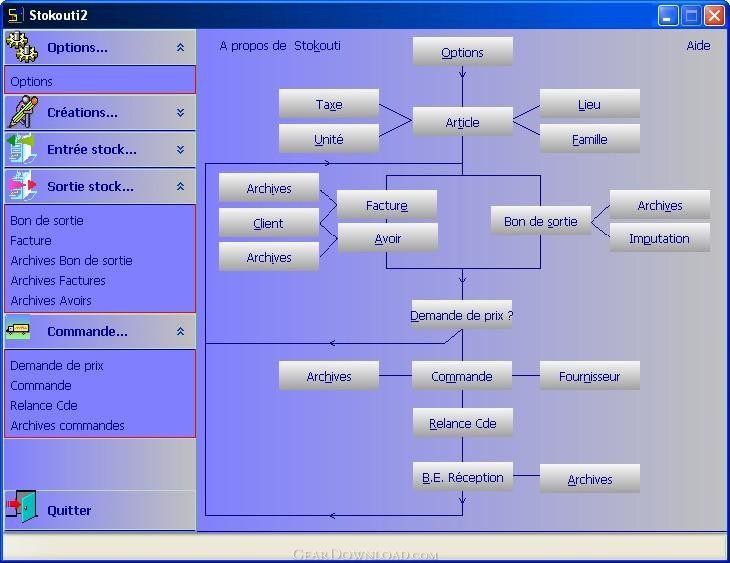Image resolution: width=730 pixels, height=563 pixels.
Task: Open the Sortie stock sidebar header
Action: coord(100,186)
